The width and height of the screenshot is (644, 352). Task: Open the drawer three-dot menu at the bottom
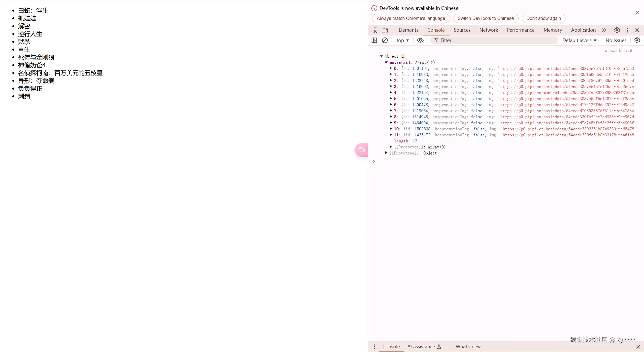[x=374, y=347]
